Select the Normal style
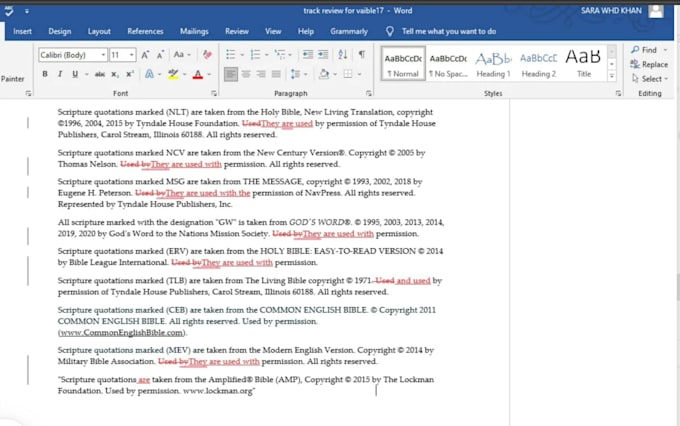Image resolution: width=680 pixels, height=426 pixels. pos(403,63)
